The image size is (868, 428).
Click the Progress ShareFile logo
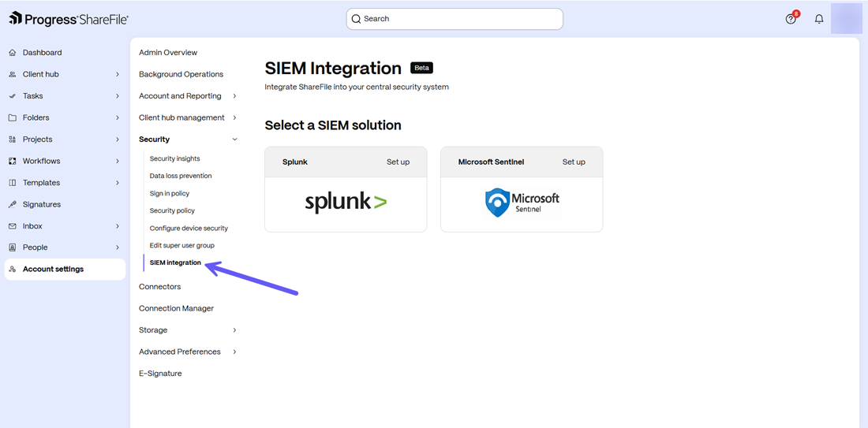pyautogui.click(x=69, y=19)
